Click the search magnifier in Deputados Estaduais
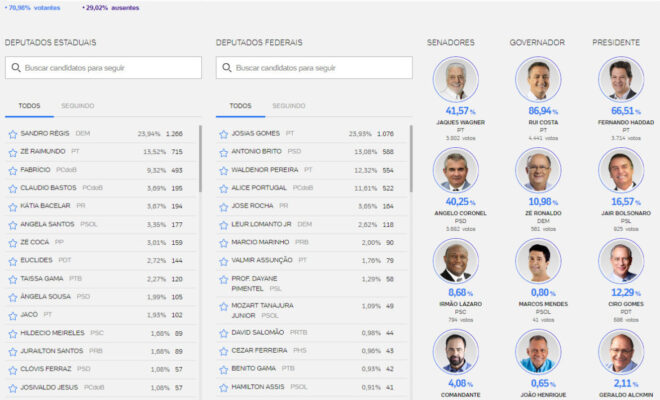 [17, 68]
